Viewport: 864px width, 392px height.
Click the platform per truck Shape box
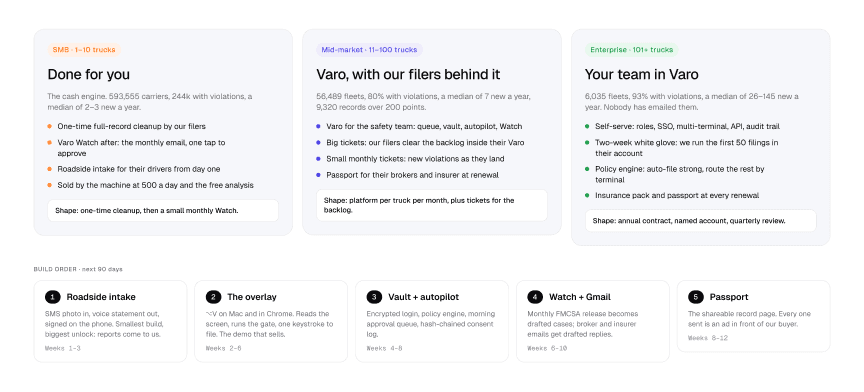(x=432, y=205)
